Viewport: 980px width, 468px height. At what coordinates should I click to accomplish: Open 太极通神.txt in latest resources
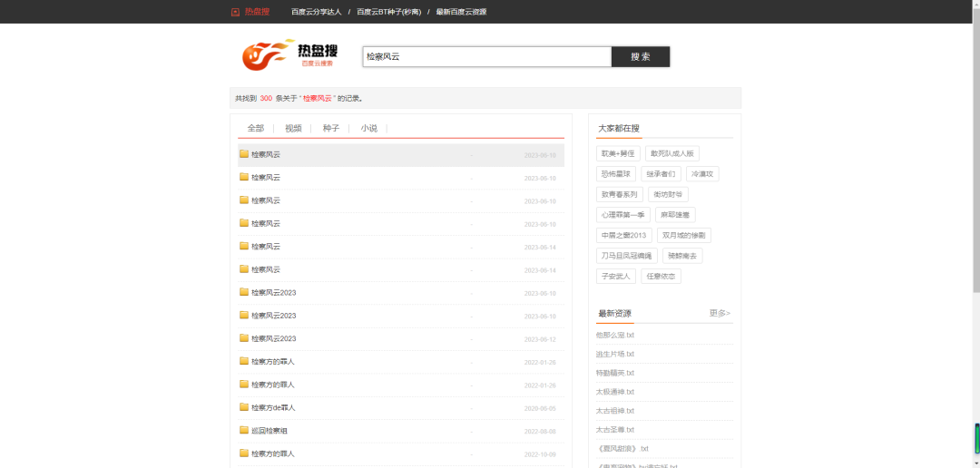(615, 392)
